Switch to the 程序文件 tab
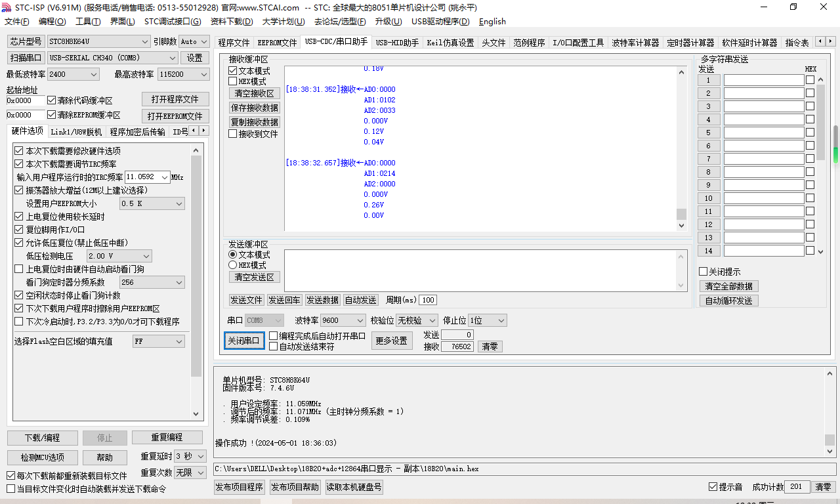This screenshot has width=840, height=504. 234,43
